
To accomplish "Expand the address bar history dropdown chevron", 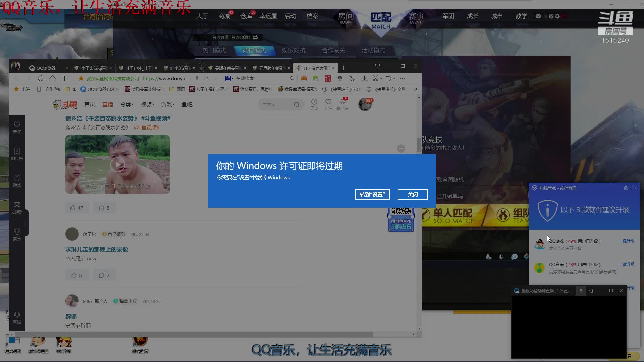I will [x=215, y=78].
